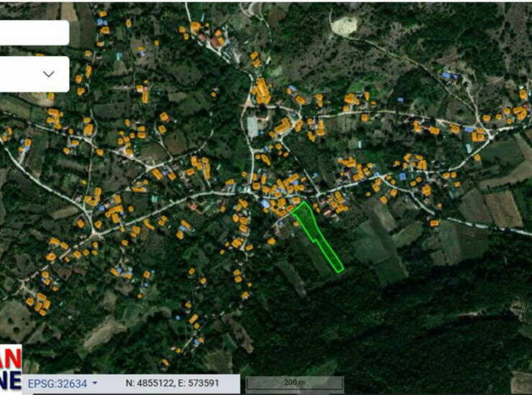This screenshot has height=395, width=532.
Task: Click the large orange building cluster up north
Action: [262, 91]
